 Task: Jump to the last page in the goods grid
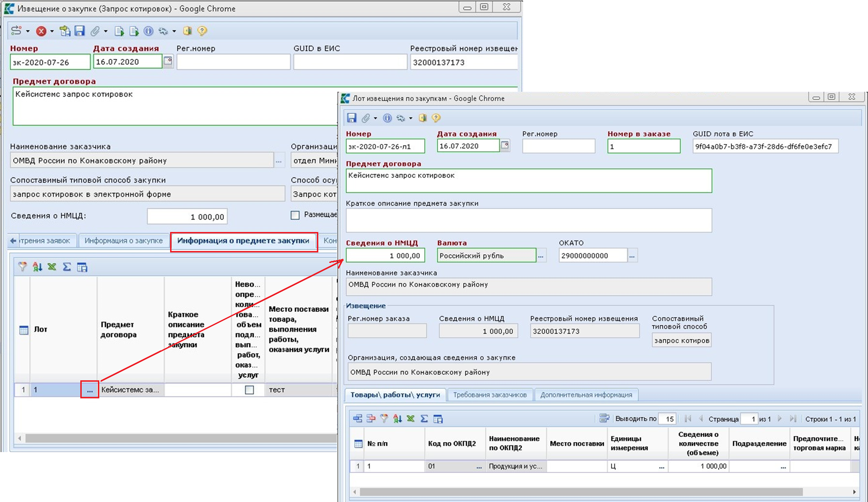(x=792, y=419)
